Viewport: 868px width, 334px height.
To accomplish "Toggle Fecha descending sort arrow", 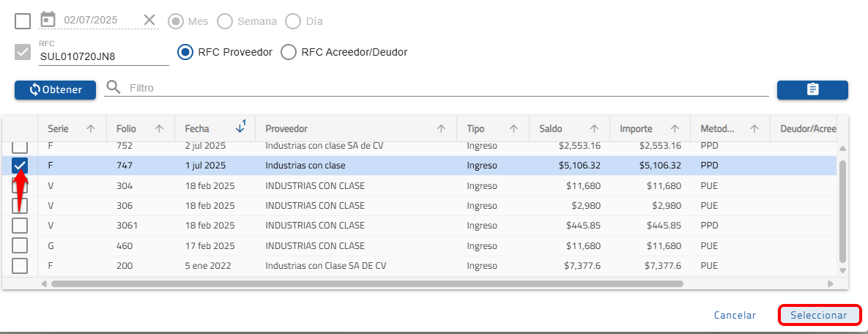I will click(x=240, y=128).
